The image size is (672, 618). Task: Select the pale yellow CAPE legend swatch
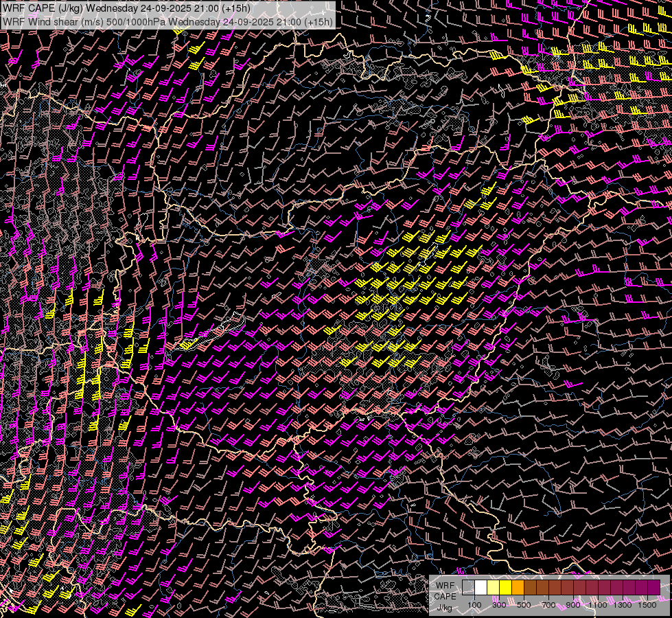[x=493, y=588]
